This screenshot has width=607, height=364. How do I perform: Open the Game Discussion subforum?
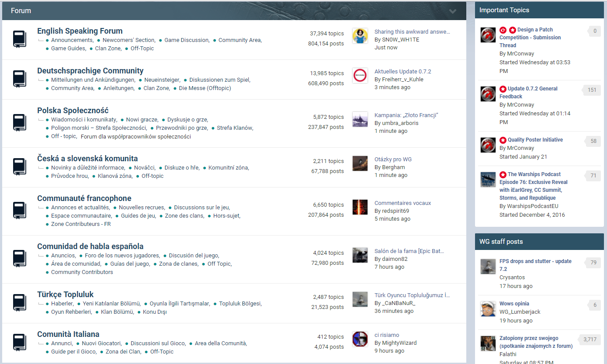click(187, 40)
